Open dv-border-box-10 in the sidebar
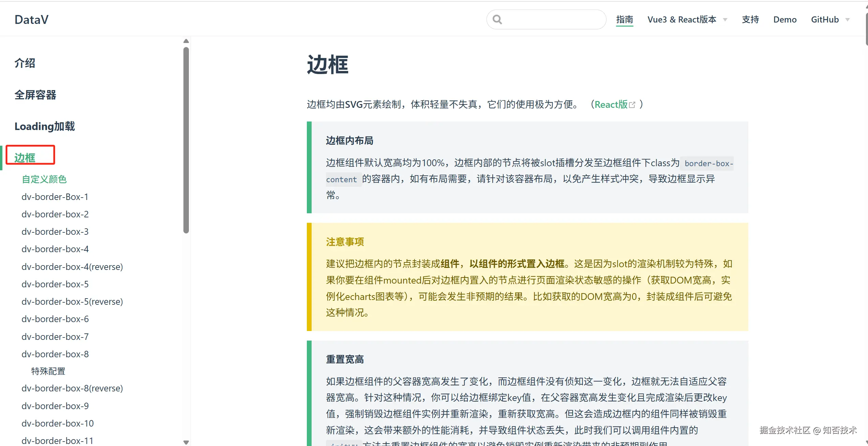The width and height of the screenshot is (868, 446). coord(57,423)
